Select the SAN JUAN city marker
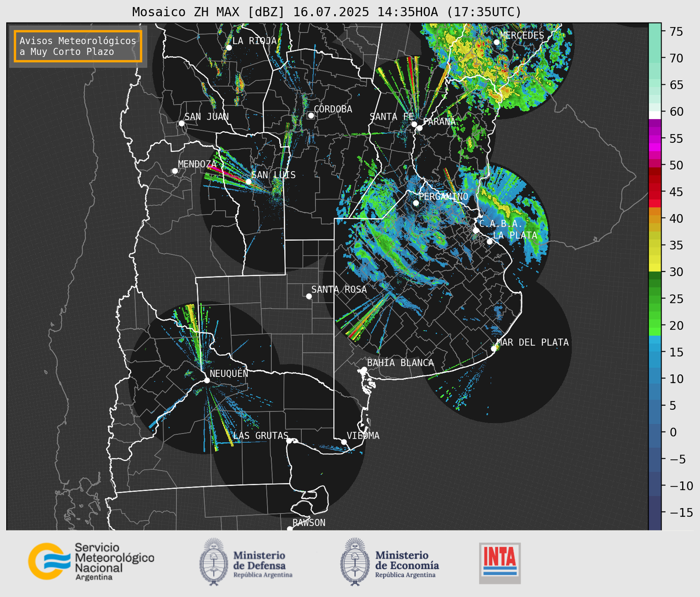700x597 pixels. coord(181,123)
